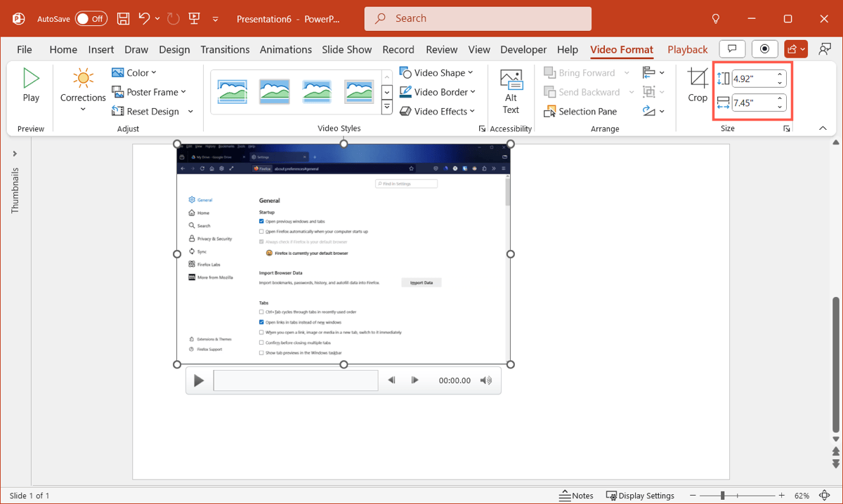843x504 pixels.
Task: Play the video using player control
Action: 199,380
